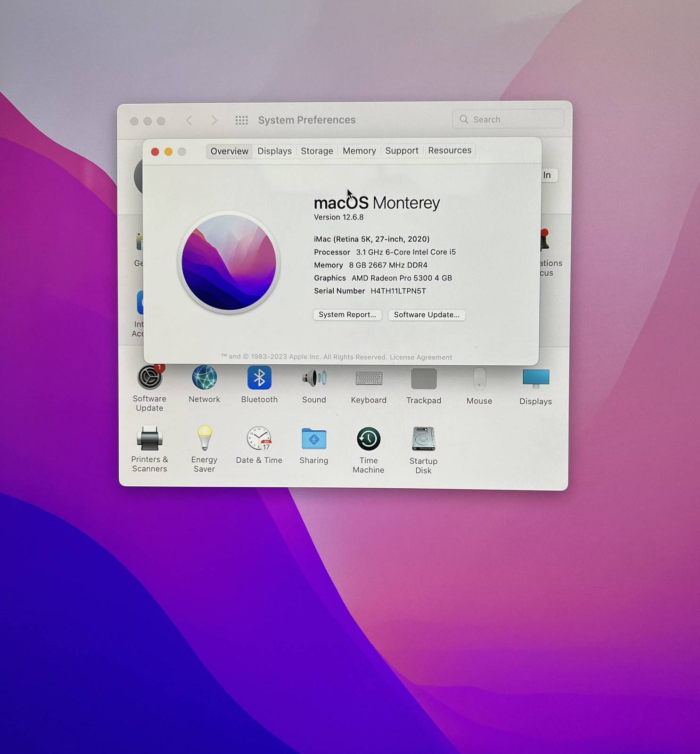Viewport: 700px width, 754px height.
Task: Click the Processor 3.1 GHz 6-Core Intel Core i5 line
Action: (x=385, y=252)
